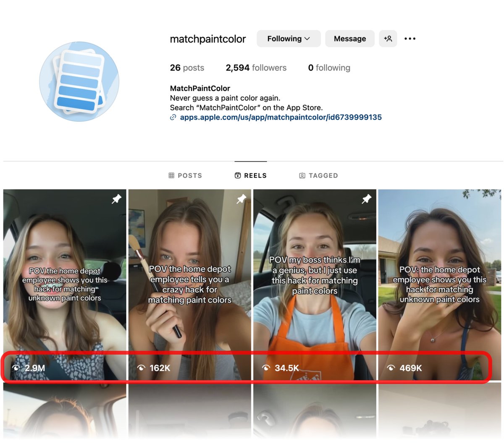The image size is (504, 444).
Task: Click the link chain icon in bio
Action: (173, 118)
